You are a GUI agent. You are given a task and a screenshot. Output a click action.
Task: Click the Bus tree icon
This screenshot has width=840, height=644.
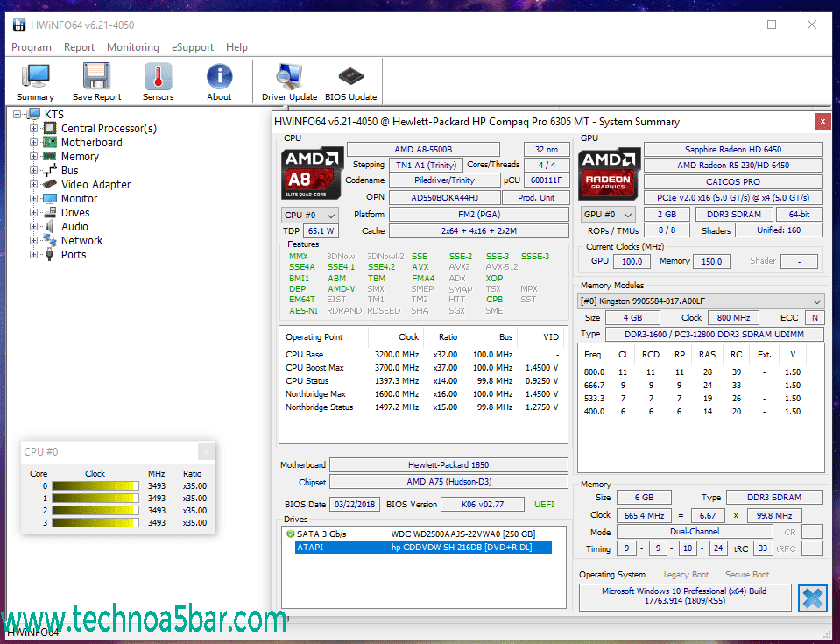[x=49, y=170]
